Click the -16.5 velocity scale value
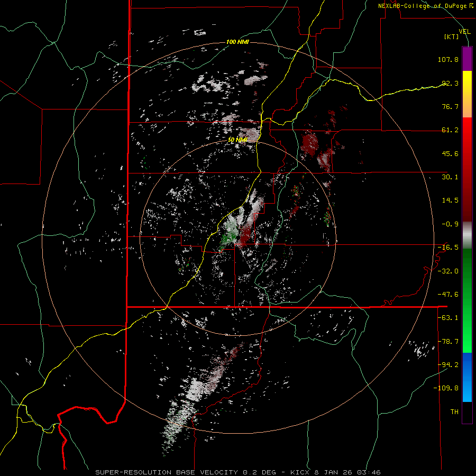 coord(448,248)
